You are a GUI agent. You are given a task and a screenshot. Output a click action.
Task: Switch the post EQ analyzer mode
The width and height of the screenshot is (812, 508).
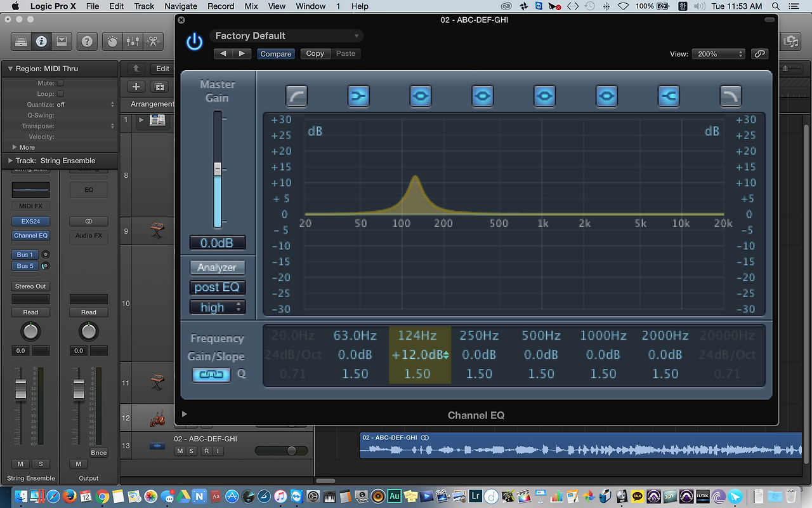tap(217, 288)
